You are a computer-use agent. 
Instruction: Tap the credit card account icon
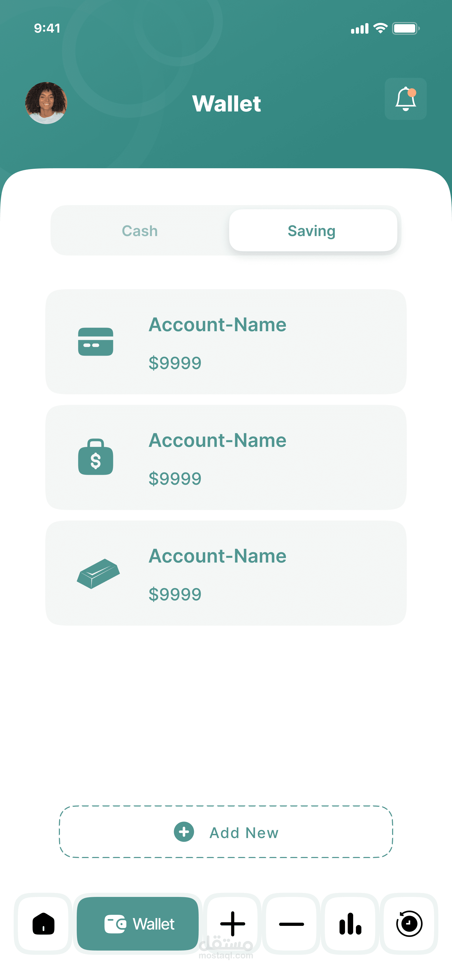(x=95, y=342)
